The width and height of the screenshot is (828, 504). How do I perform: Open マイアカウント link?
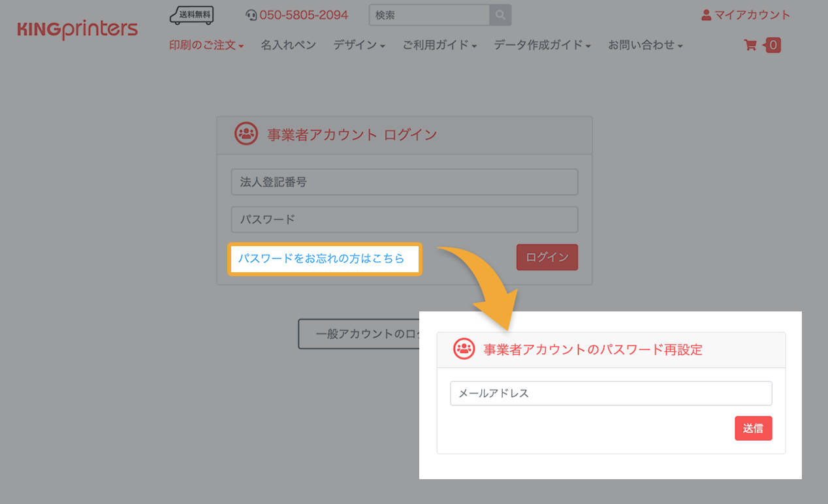[x=745, y=15]
